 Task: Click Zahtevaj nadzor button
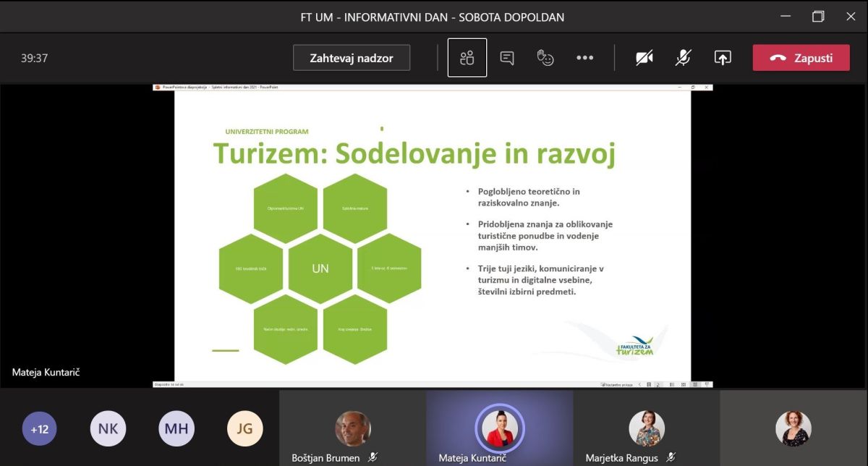coord(352,58)
